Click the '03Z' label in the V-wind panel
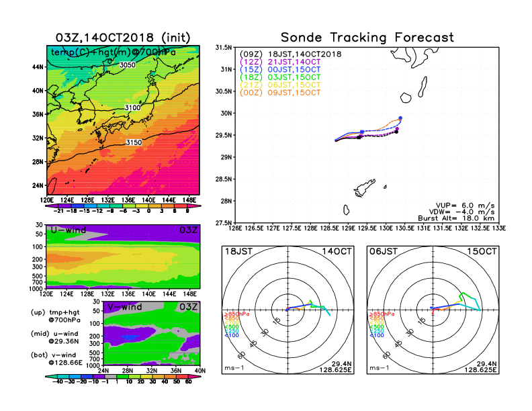This screenshot has height=411, width=532. point(188,307)
